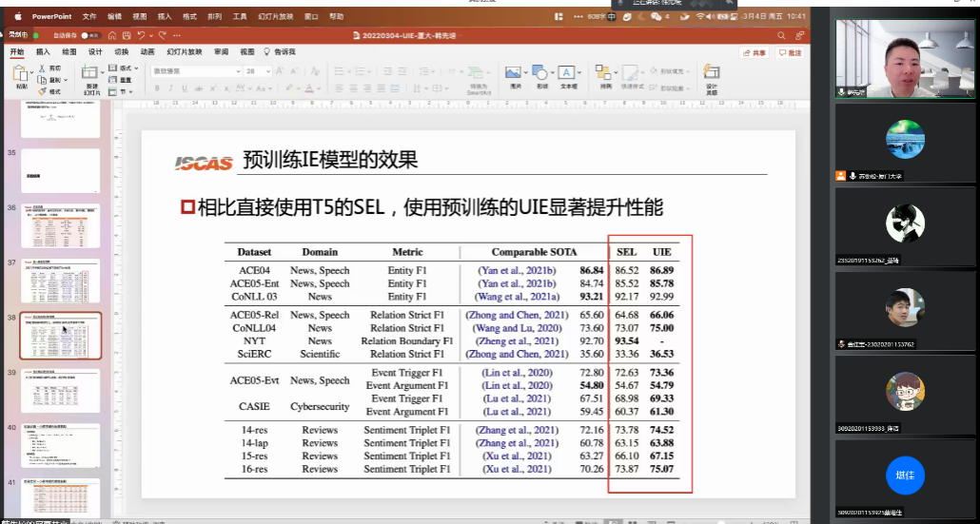Toggle the AutoSave (自动保存) switch

coord(92,35)
